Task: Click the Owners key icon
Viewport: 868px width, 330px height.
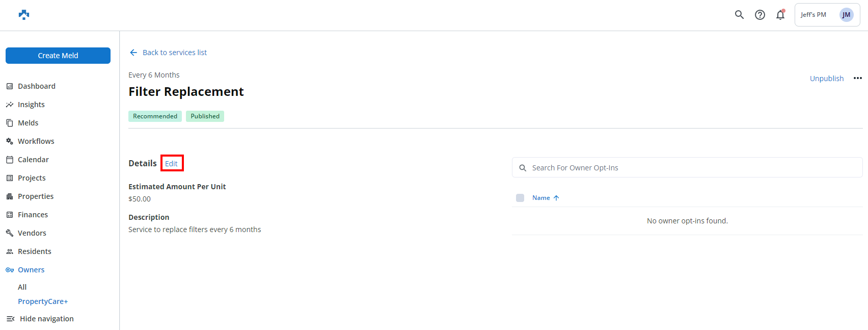Action: coord(10,270)
